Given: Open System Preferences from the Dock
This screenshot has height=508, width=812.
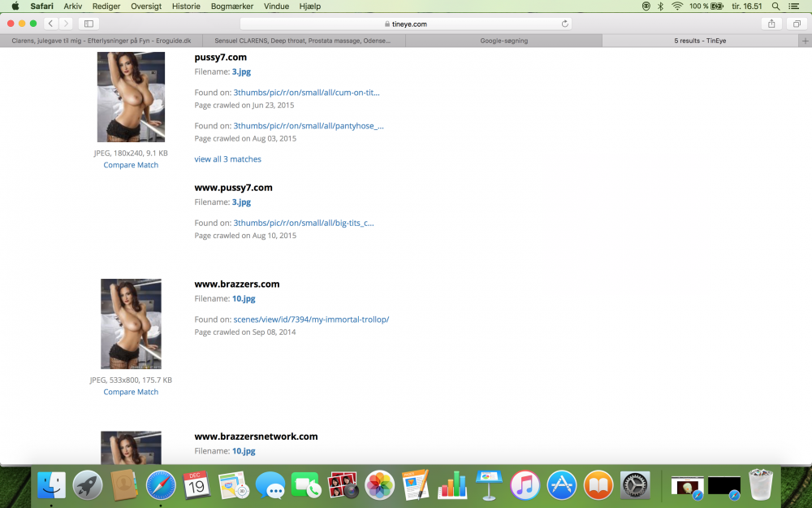Looking at the screenshot, I should [x=634, y=486].
